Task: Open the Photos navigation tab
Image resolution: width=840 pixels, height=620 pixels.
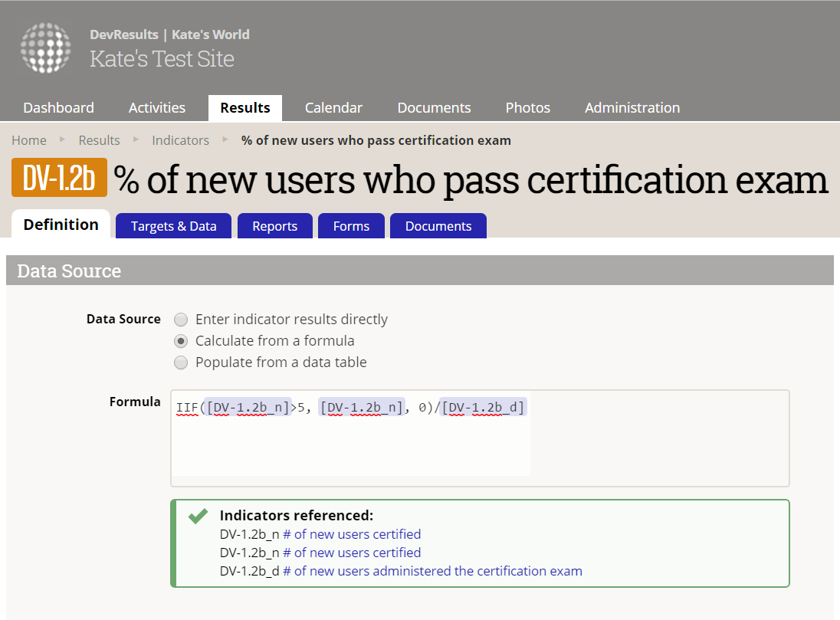Action: click(x=527, y=108)
